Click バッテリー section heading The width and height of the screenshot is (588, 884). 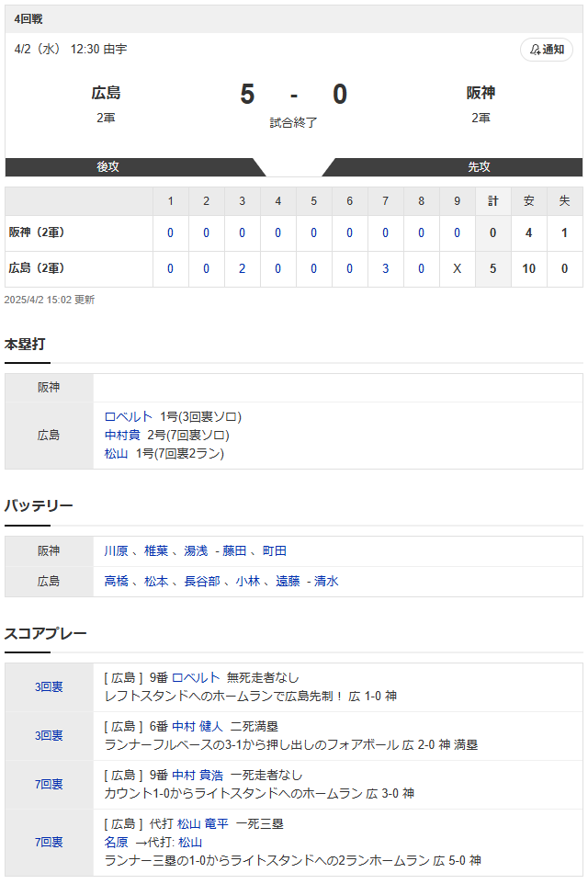tap(39, 505)
